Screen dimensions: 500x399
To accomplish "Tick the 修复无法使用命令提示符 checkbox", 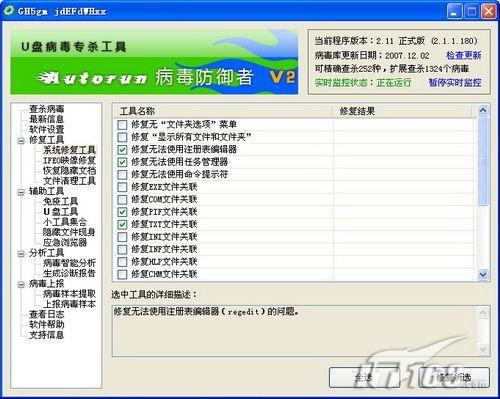I will click(122, 174).
